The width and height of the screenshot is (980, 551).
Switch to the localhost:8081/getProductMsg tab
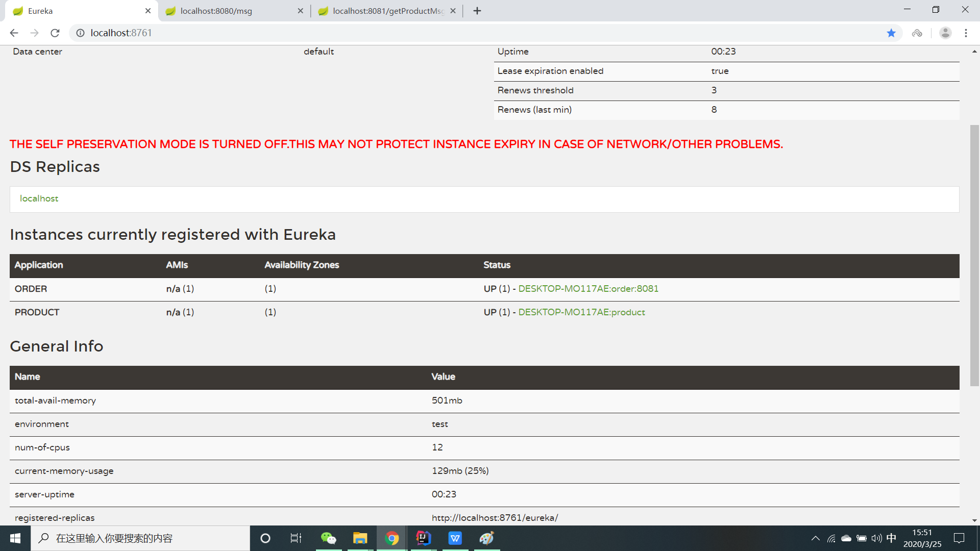tap(387, 11)
